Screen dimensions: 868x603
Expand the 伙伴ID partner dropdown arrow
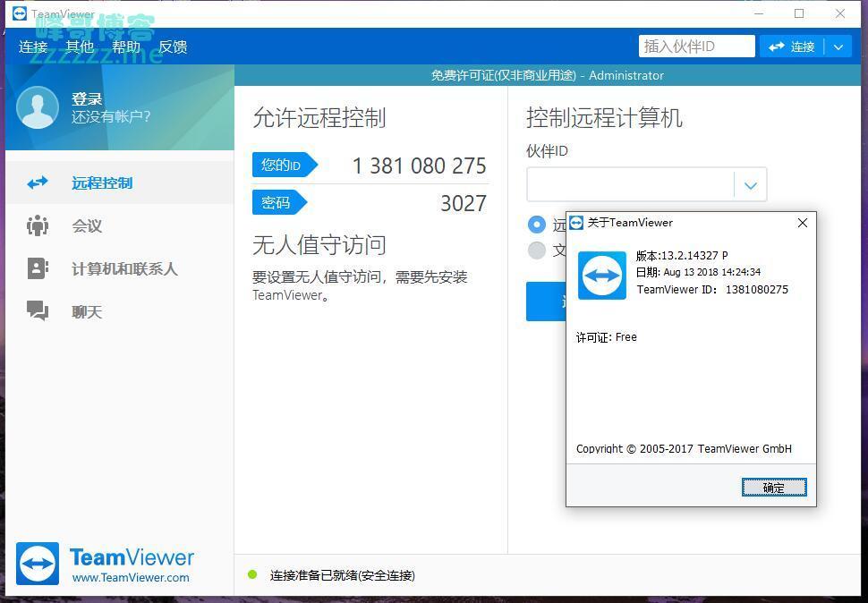pyautogui.click(x=750, y=185)
